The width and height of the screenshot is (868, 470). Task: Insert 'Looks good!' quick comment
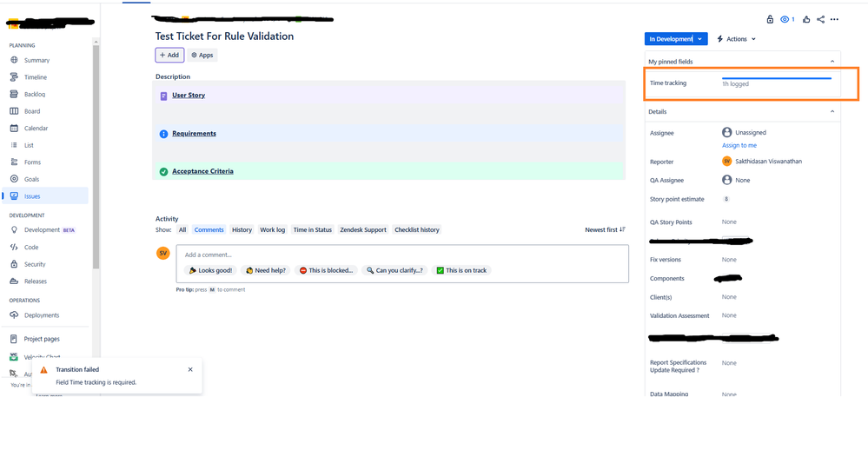(x=210, y=271)
